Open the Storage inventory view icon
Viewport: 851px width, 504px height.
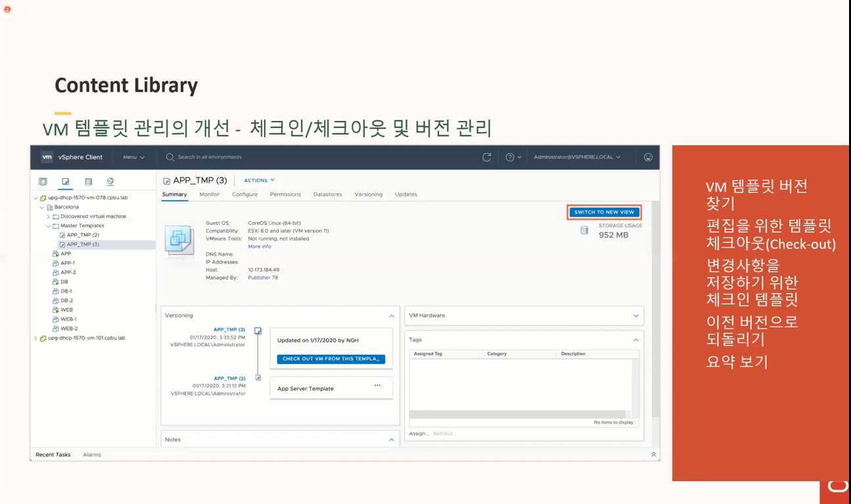(x=88, y=181)
